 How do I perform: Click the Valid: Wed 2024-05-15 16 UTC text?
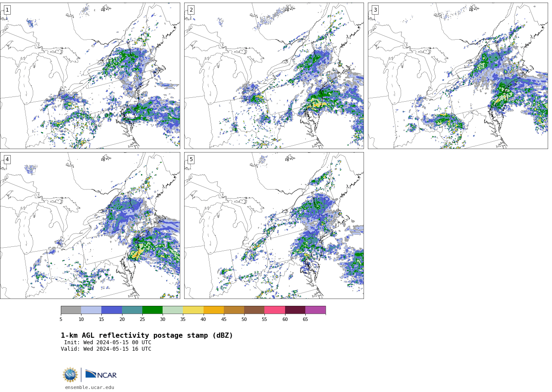[106, 349]
